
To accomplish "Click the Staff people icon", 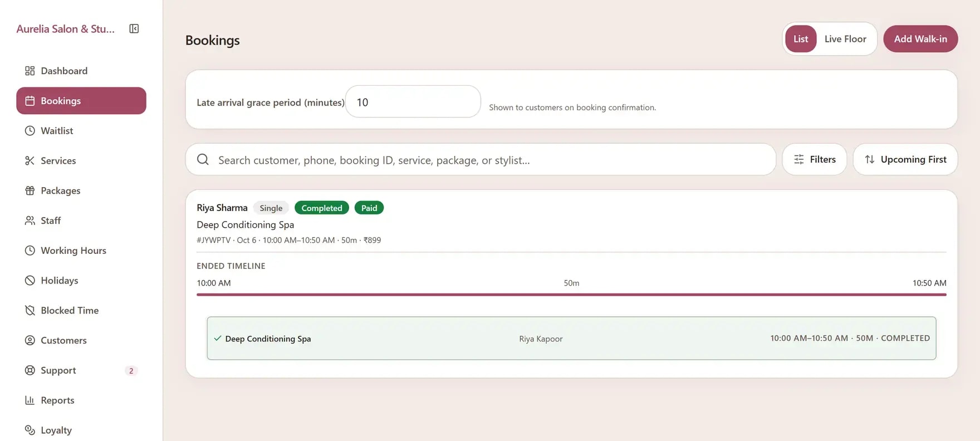I will pos(30,220).
